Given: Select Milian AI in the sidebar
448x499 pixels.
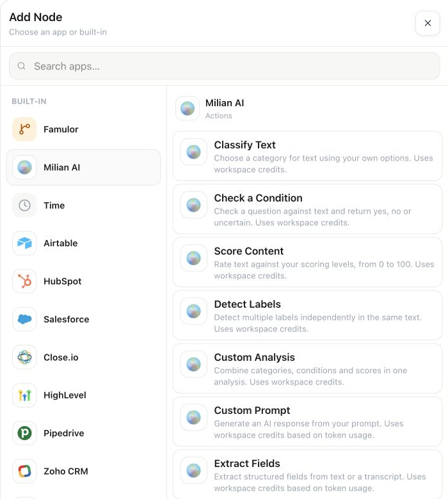Looking at the screenshot, I should point(83,168).
